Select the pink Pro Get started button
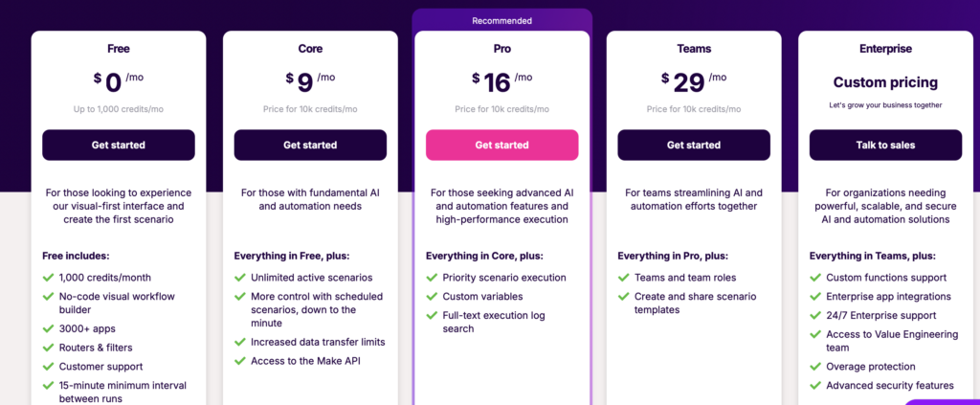 [501, 145]
